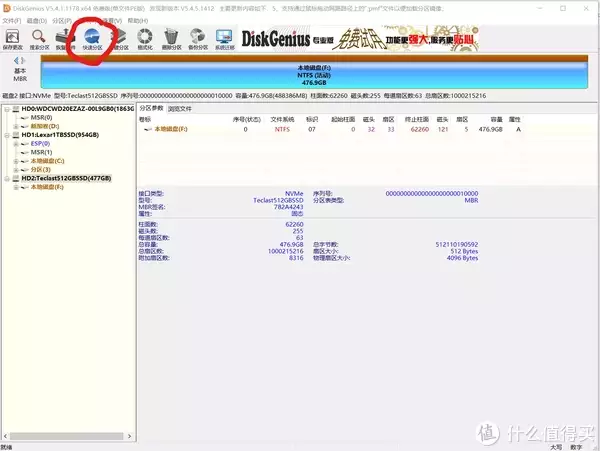
Task: Open the 分区(P) menu
Action: click(62, 21)
